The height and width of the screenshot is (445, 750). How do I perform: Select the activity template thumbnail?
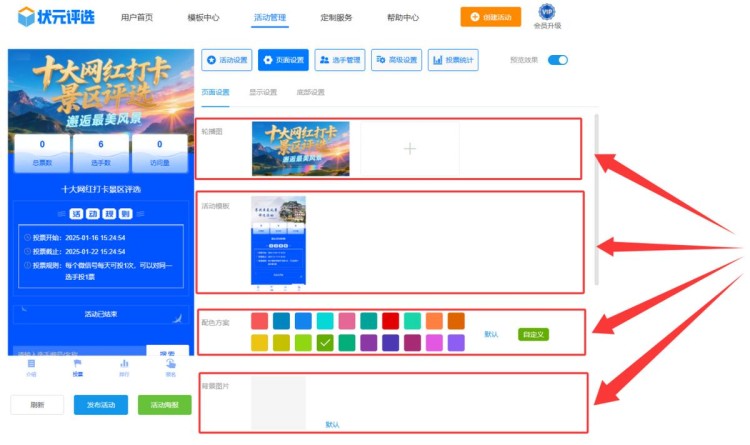[279, 243]
